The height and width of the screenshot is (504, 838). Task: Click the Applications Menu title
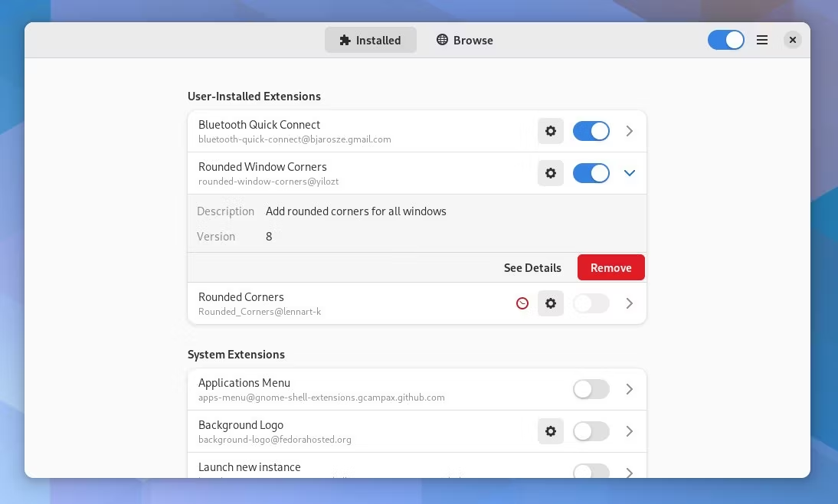tap(244, 383)
